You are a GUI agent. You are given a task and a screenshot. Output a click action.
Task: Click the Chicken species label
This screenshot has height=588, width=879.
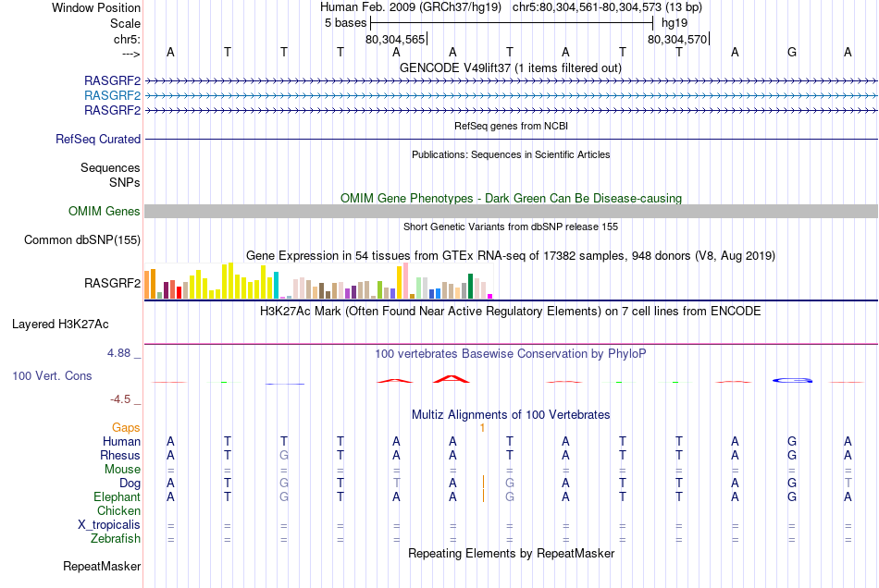pyautogui.click(x=118, y=510)
